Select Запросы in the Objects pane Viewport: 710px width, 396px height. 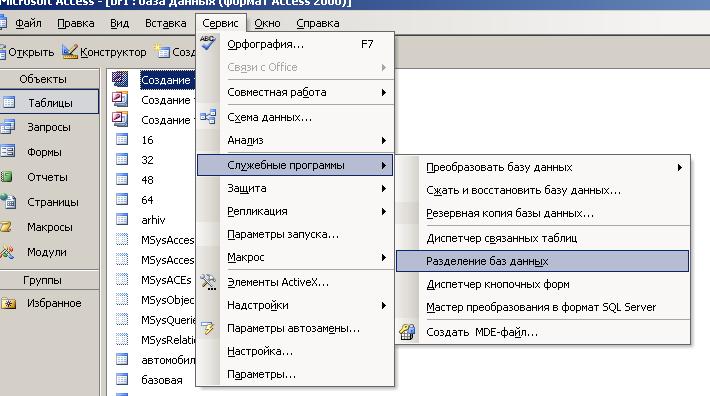point(49,127)
